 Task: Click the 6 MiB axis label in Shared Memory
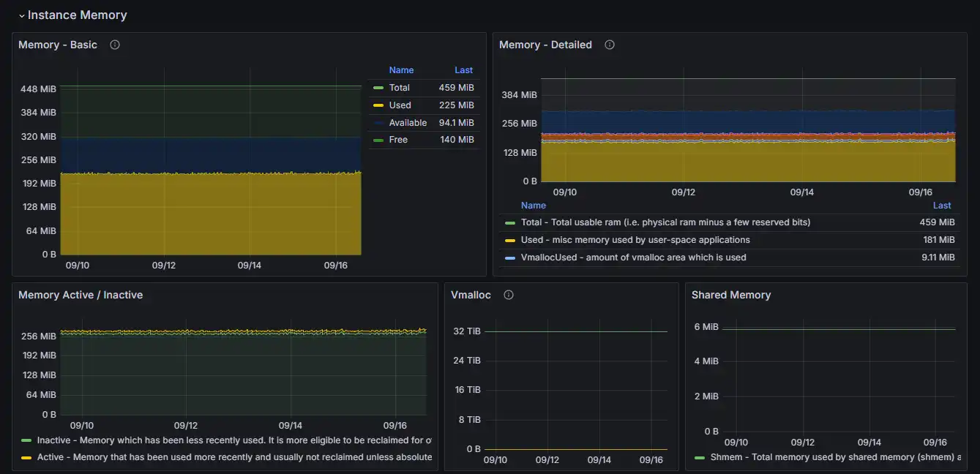coord(706,327)
